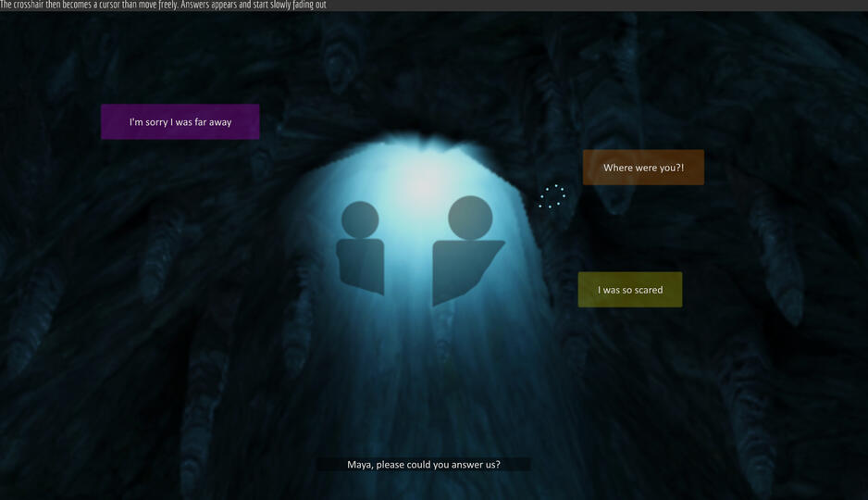Click the word "Where" in the orange answer box
This screenshot has width=868, height=500.
(617, 168)
